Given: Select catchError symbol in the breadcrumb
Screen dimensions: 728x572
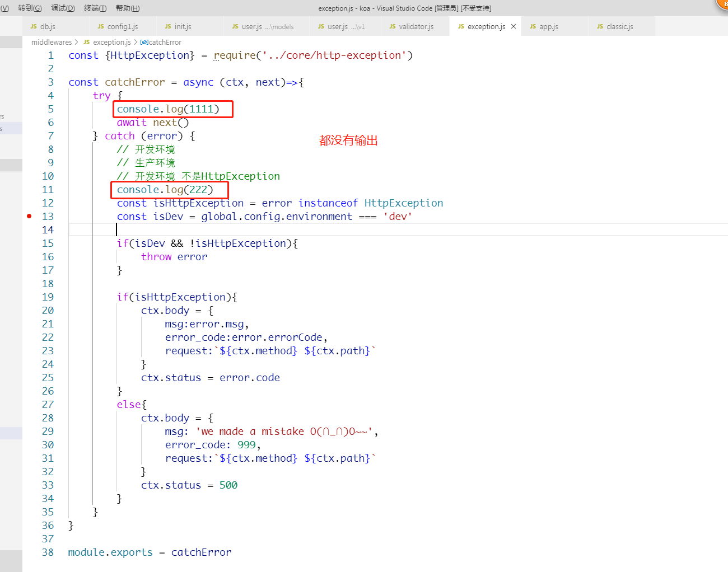Looking at the screenshot, I should coord(165,42).
